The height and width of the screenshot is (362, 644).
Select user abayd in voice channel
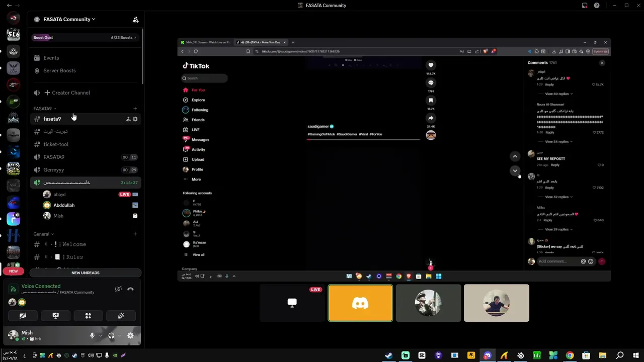pyautogui.click(x=59, y=195)
